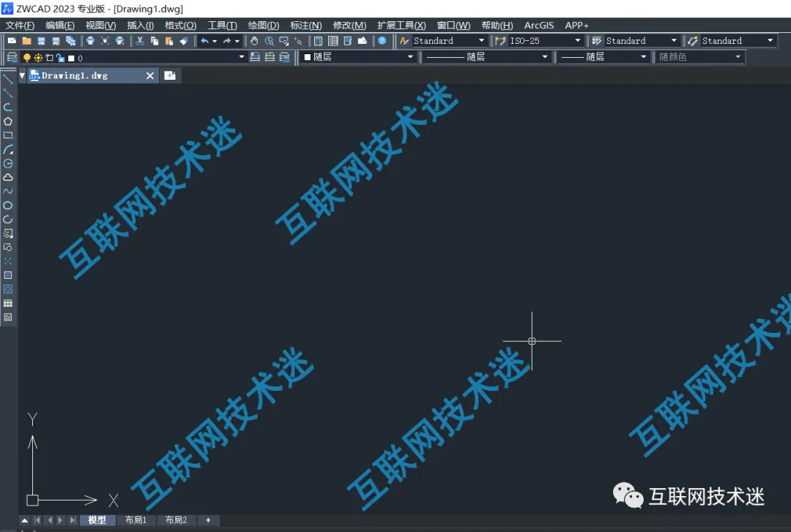Open the 随层 linetype dropdown
Screen dimensions: 791x532
coord(545,57)
